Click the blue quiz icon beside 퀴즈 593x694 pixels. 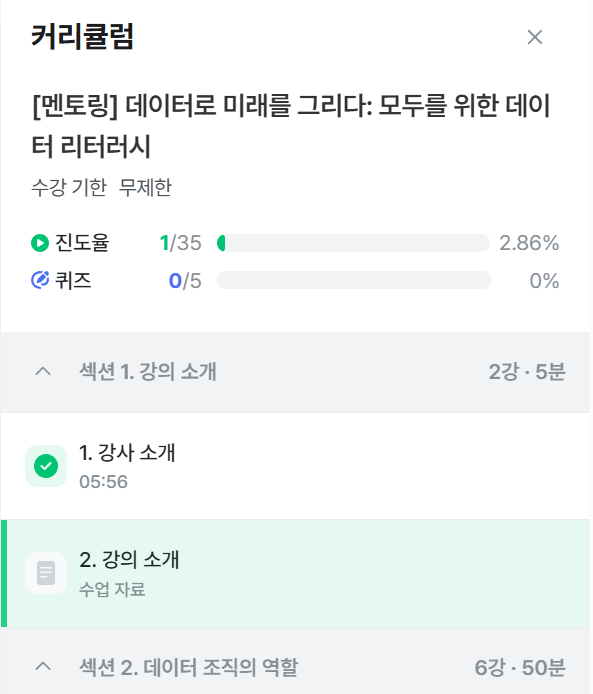40,280
